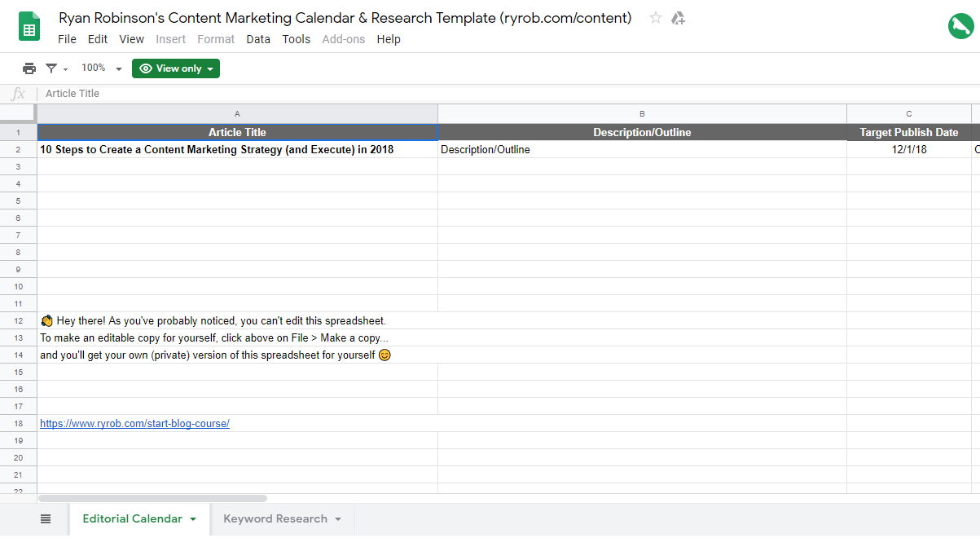Click the fx formula bar icon
Screen dimensions: 980x538
tap(17, 93)
